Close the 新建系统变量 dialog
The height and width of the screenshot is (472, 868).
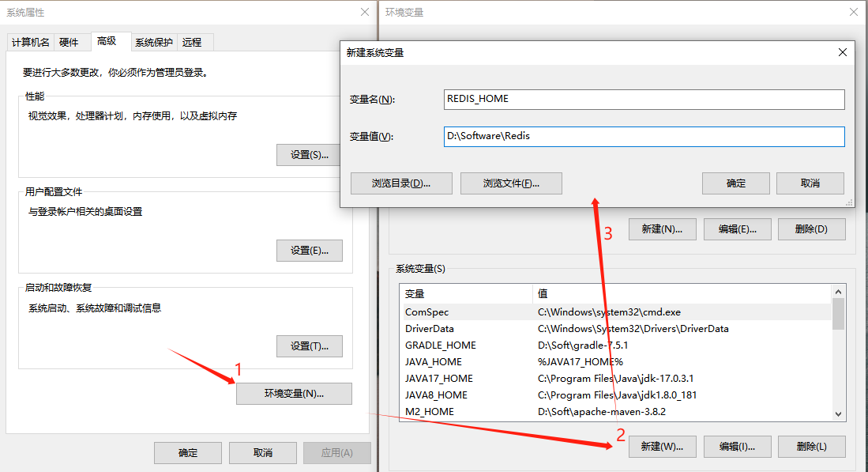pyautogui.click(x=843, y=52)
